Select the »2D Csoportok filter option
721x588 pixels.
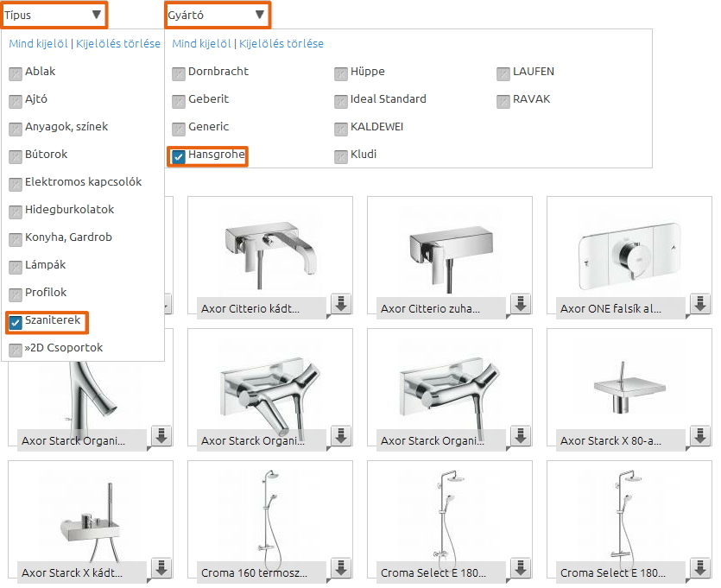point(16,350)
